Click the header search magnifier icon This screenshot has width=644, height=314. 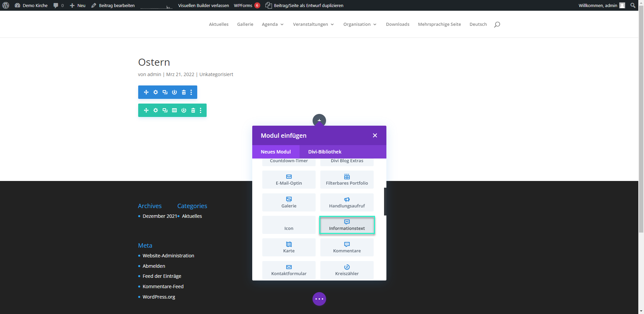tap(497, 24)
